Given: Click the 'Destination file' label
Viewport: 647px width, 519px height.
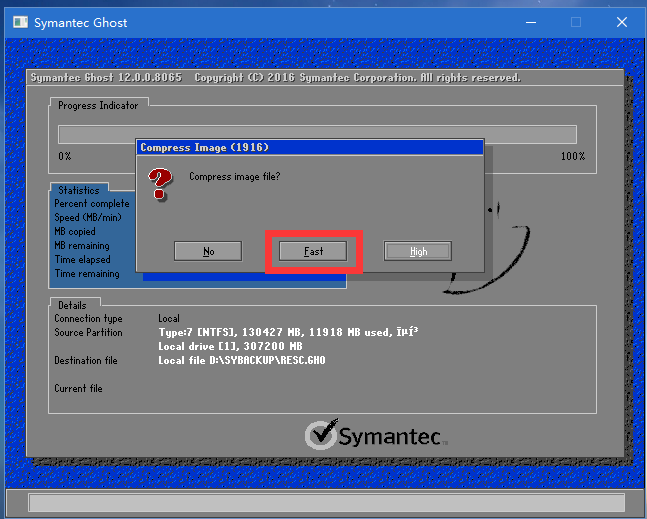Looking at the screenshot, I should (86, 361).
